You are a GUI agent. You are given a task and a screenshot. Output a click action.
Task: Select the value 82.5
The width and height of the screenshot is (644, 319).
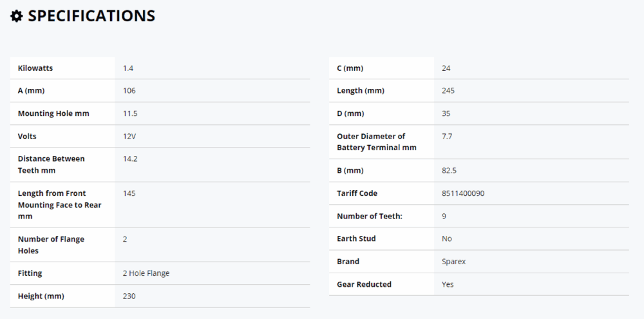(450, 171)
